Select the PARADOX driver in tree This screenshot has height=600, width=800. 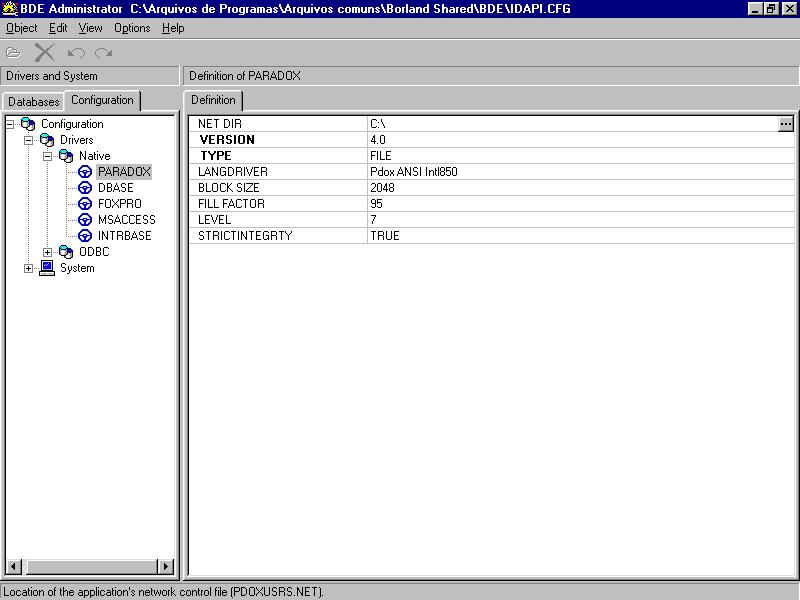tap(124, 172)
